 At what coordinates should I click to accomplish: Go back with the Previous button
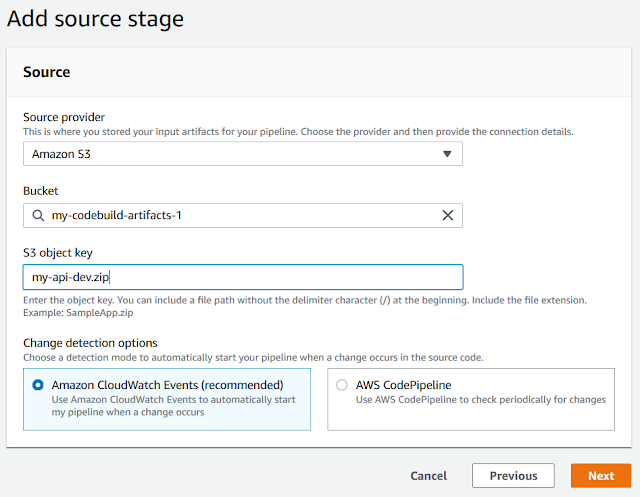point(513,475)
